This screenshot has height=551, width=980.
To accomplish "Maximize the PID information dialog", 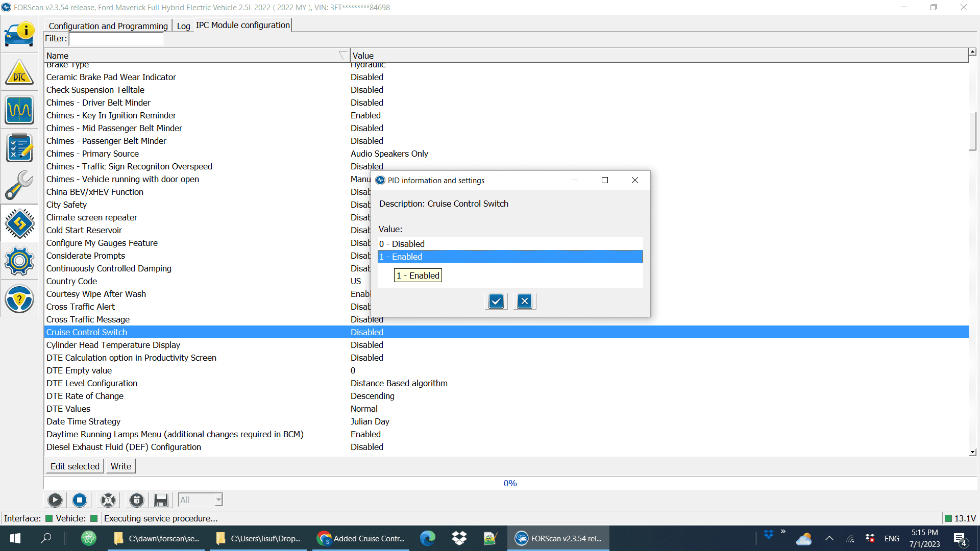I will pyautogui.click(x=605, y=180).
